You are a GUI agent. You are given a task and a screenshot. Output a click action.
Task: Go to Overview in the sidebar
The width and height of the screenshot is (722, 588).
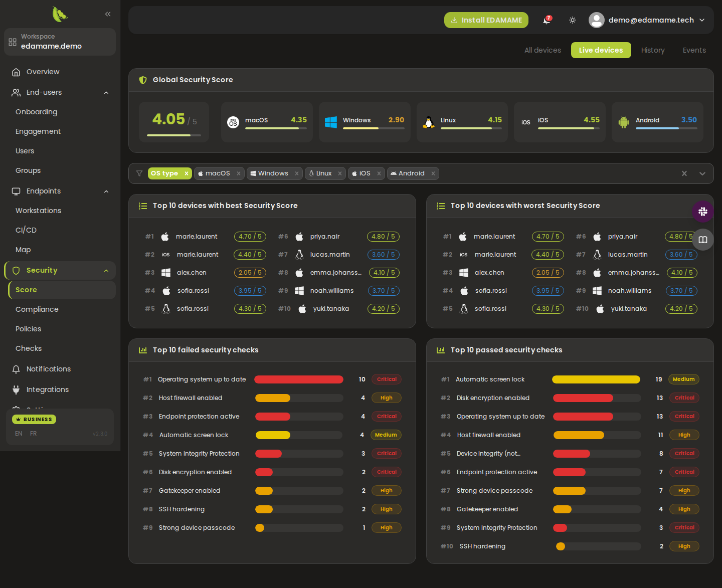(60, 72)
